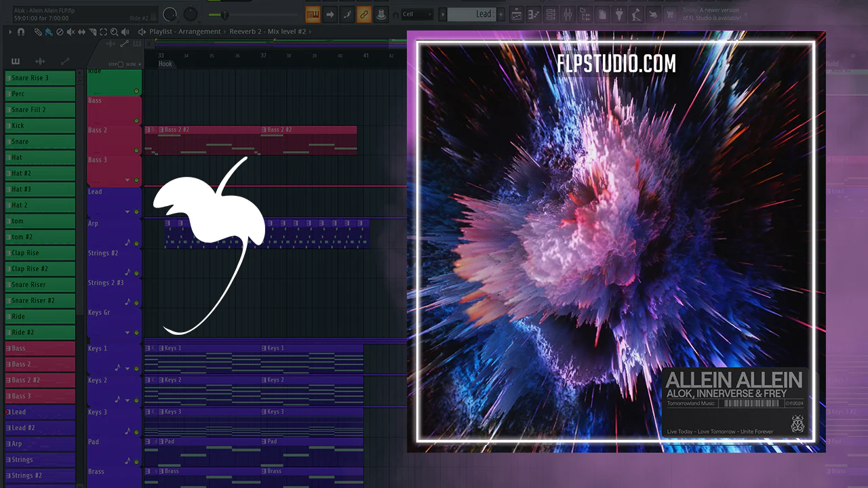Select Bass 2 #2 in picker list
868x488 pixels.
tap(40, 380)
